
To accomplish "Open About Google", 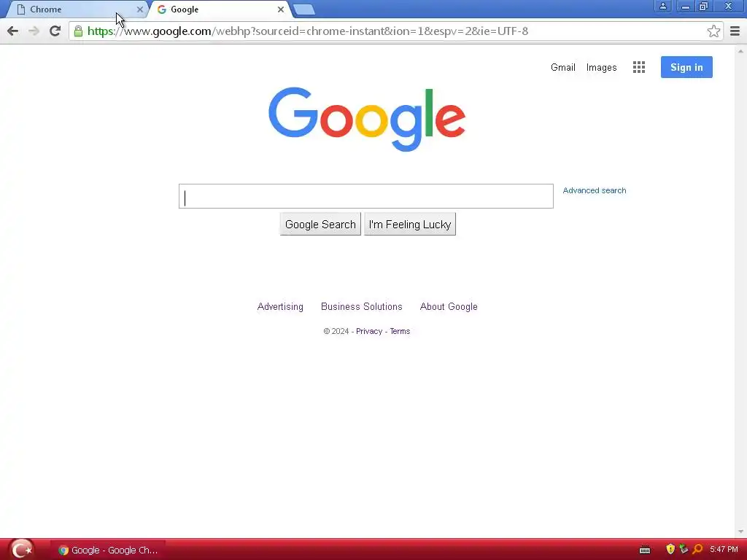I will tap(449, 307).
